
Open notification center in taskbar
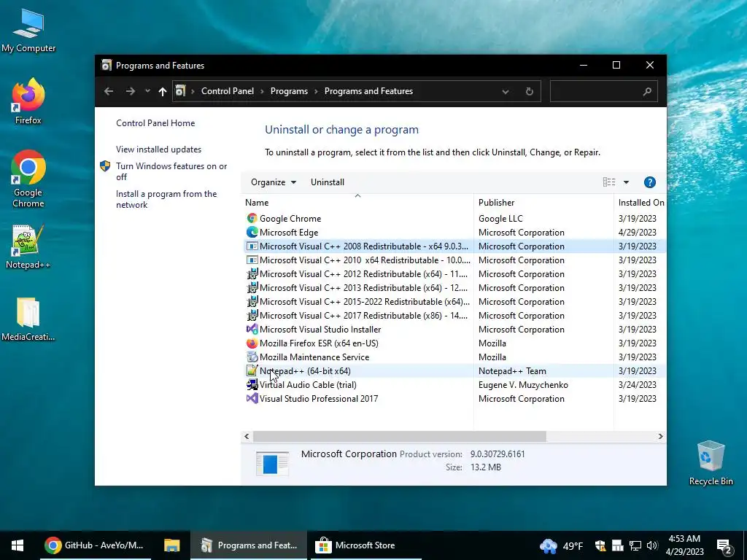[724, 547]
